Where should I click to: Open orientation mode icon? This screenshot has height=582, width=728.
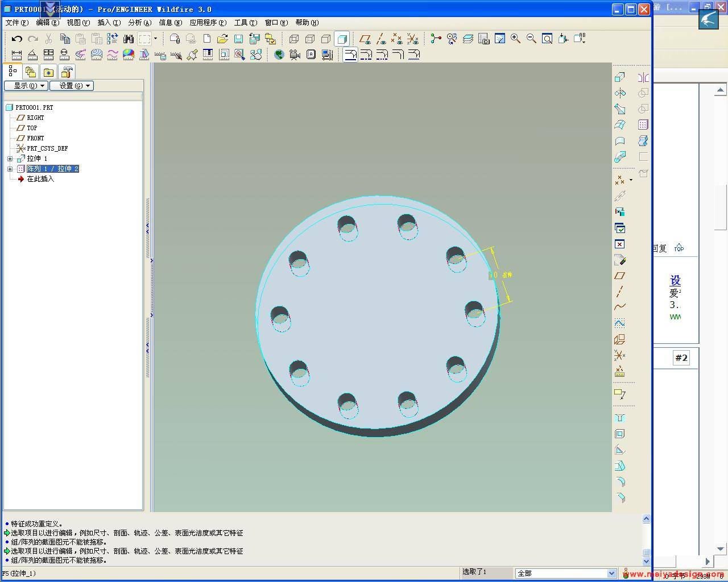click(452, 39)
